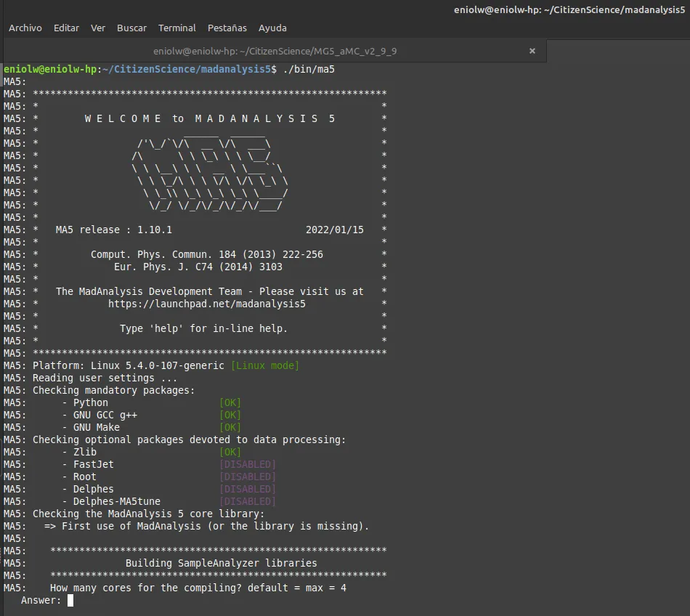
Task: Close the MG5_aMC_v2_9_9 terminal tab
Action: click(x=532, y=51)
